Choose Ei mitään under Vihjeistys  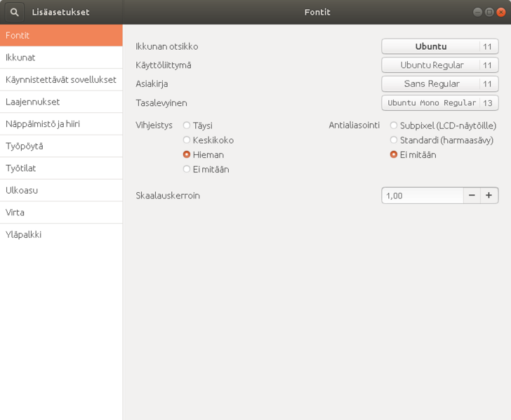[187, 169]
